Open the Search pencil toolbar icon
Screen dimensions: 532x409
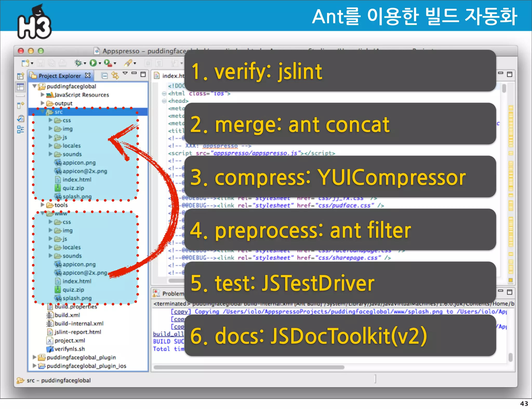(128, 63)
